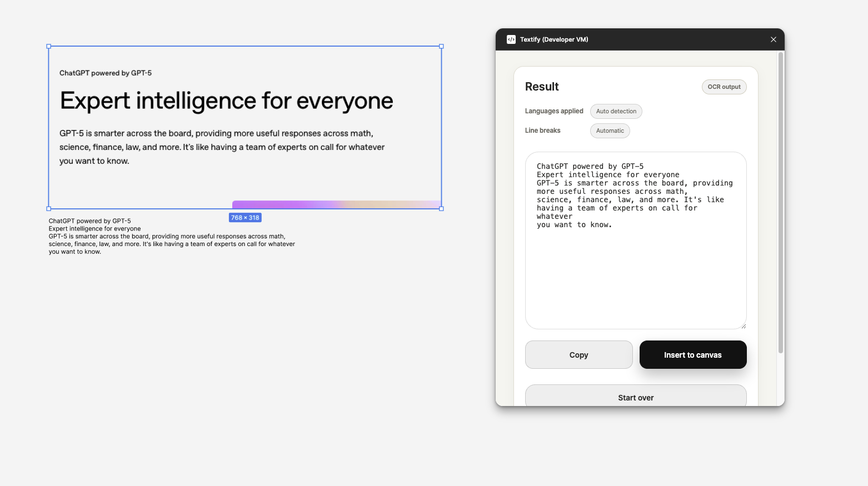Toggle the OCR output badge
The width and height of the screenshot is (868, 486).
(724, 87)
